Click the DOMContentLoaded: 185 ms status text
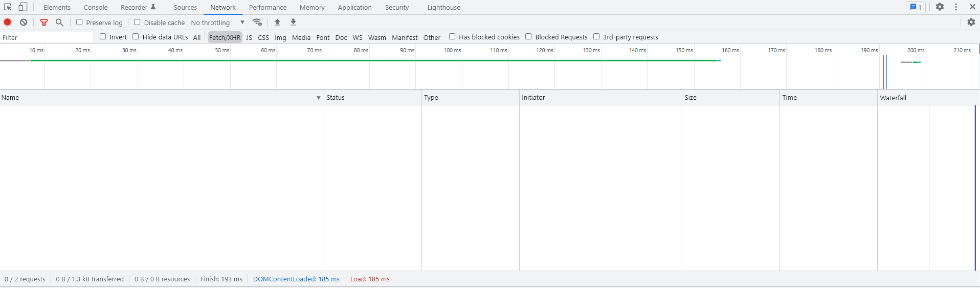 (296, 279)
